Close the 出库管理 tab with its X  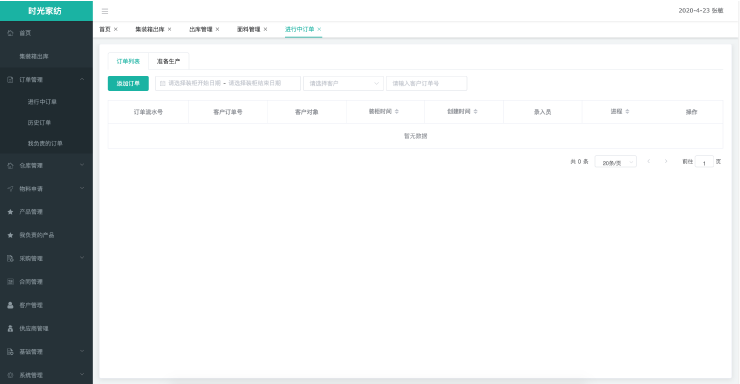coord(218,29)
